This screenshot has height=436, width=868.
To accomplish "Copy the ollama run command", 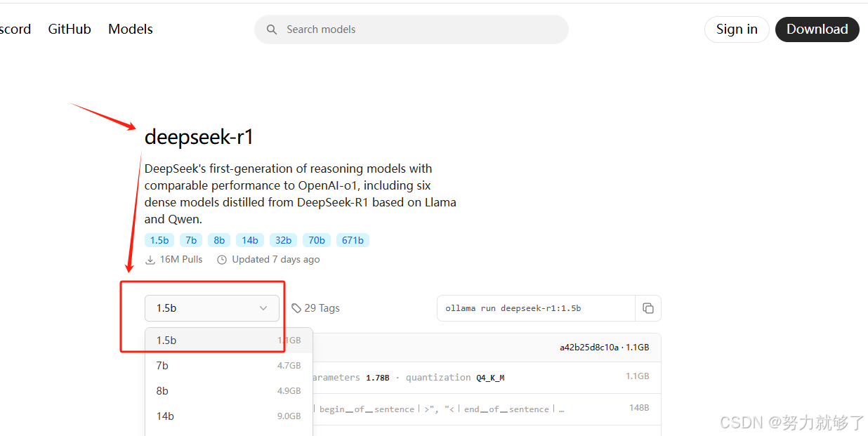I will point(648,308).
